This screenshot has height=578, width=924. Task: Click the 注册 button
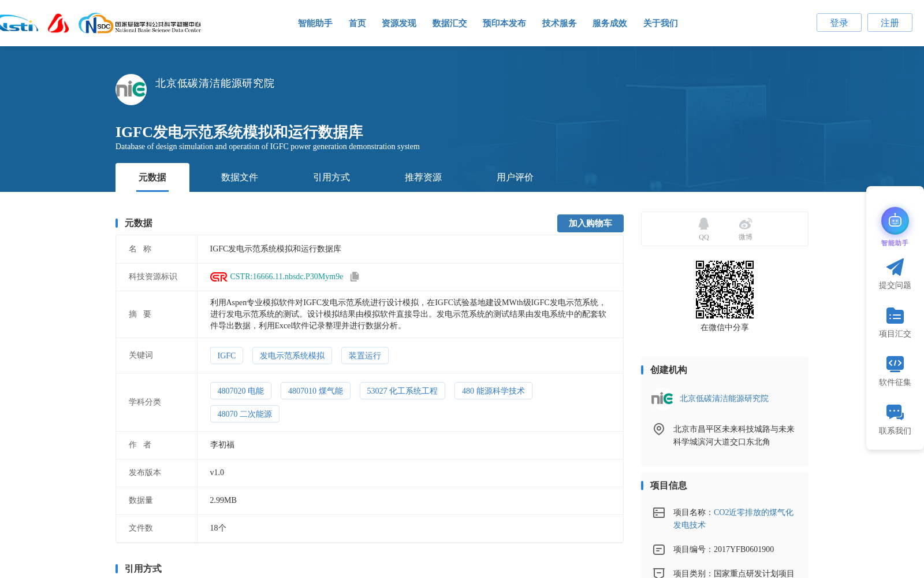point(889,23)
